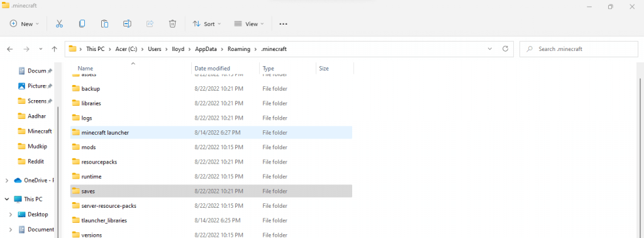Image resolution: width=644 pixels, height=238 pixels.
Task: Click the Delete trash icon
Action: point(172,24)
